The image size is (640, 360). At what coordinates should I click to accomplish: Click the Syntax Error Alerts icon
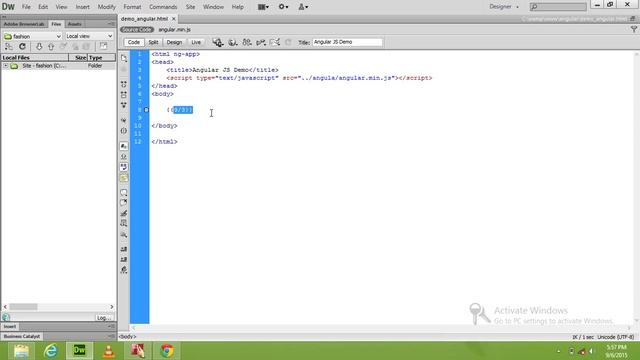(124, 178)
